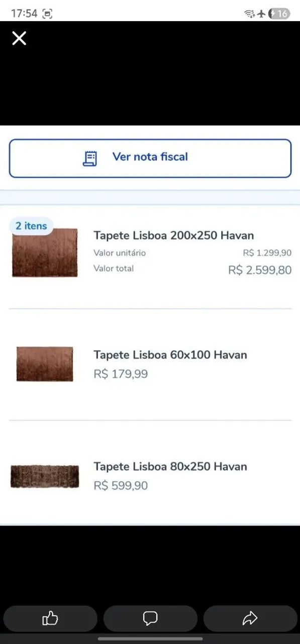The width and height of the screenshot is (300, 644).
Task: Tap the R$ 599,90 price label
Action: [120, 486]
